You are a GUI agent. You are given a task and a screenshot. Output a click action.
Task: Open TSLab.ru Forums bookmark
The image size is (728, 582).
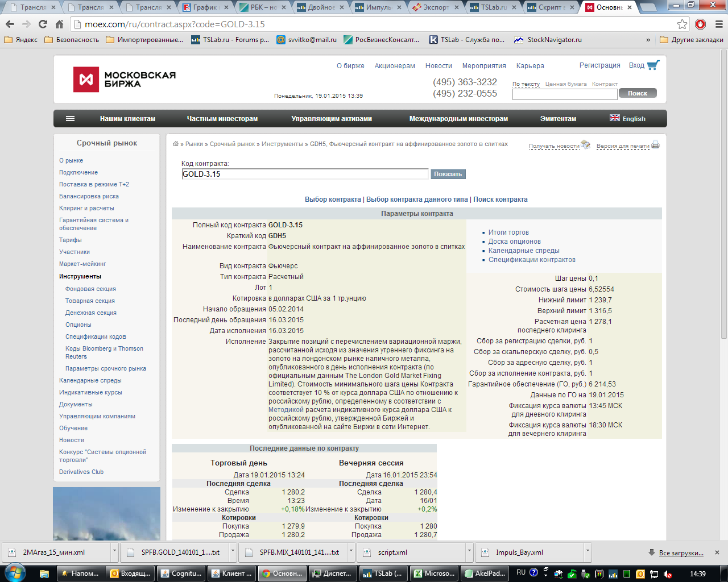coord(230,40)
